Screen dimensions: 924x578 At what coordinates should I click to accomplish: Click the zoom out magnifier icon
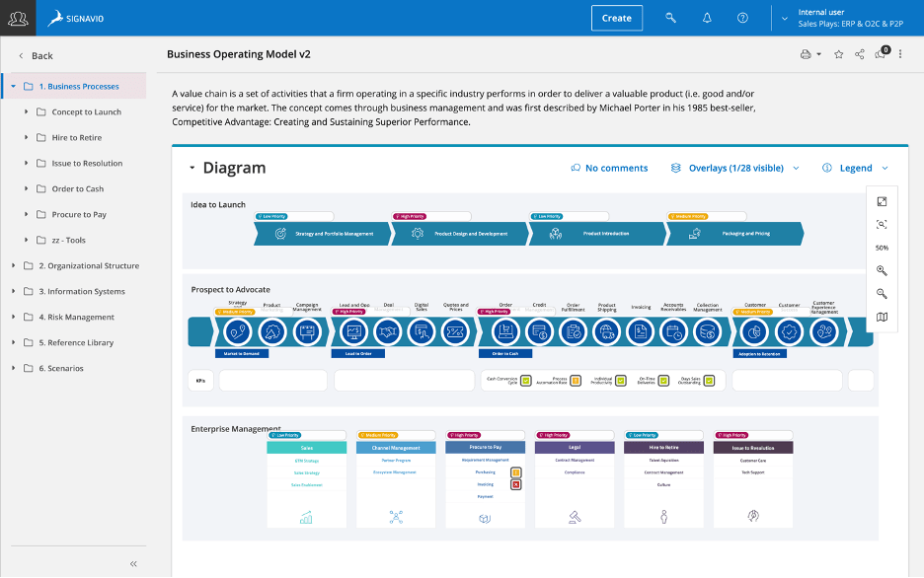point(882,294)
